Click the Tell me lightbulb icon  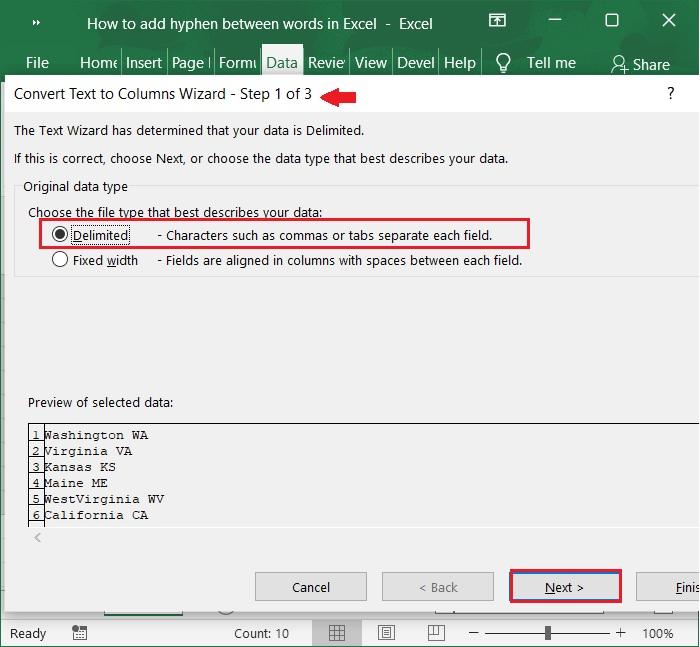[x=503, y=63]
